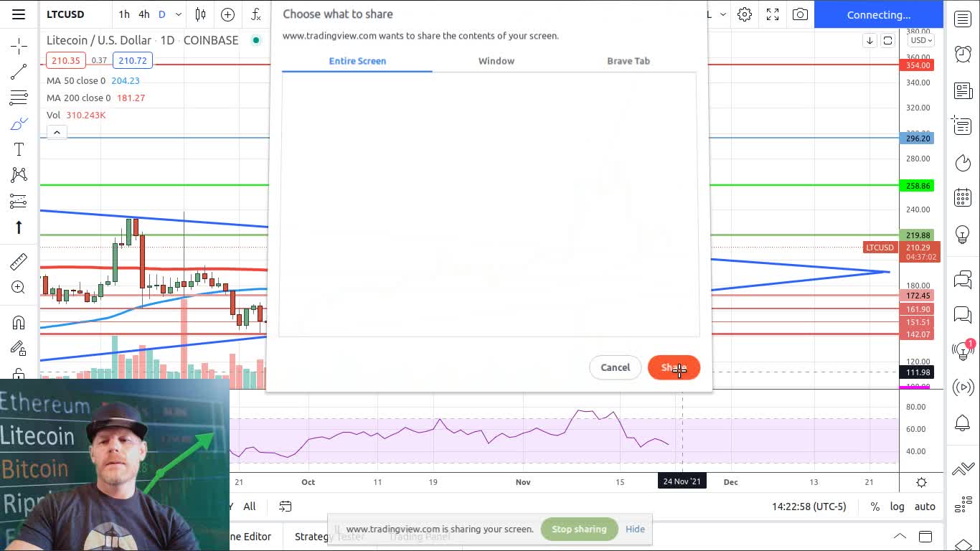The height and width of the screenshot is (551, 980).
Task: Open the date range calendar icon
Action: [x=286, y=507]
